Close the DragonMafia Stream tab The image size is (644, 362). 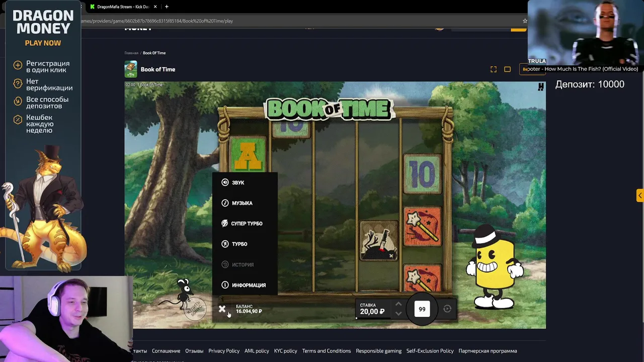pos(155,7)
